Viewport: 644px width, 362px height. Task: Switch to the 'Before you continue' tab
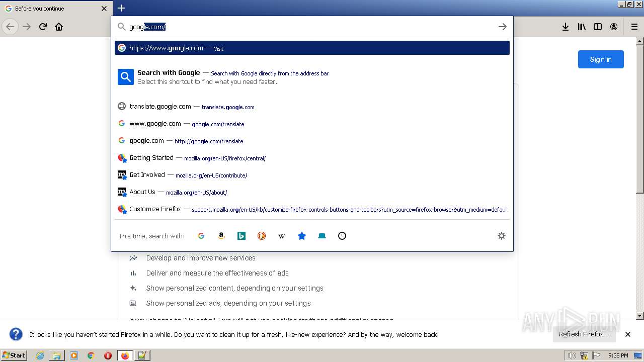click(56, 9)
